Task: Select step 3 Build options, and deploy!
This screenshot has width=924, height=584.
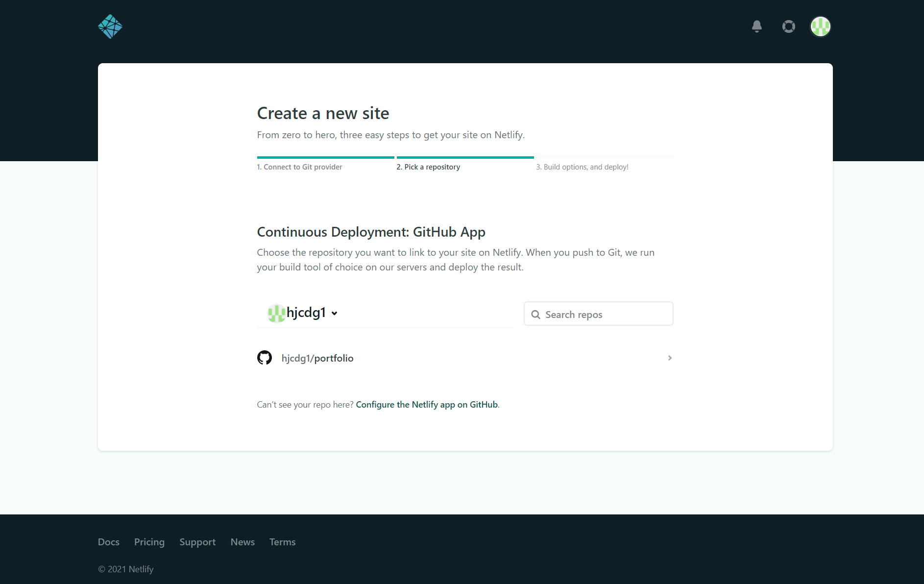Action: click(x=582, y=167)
